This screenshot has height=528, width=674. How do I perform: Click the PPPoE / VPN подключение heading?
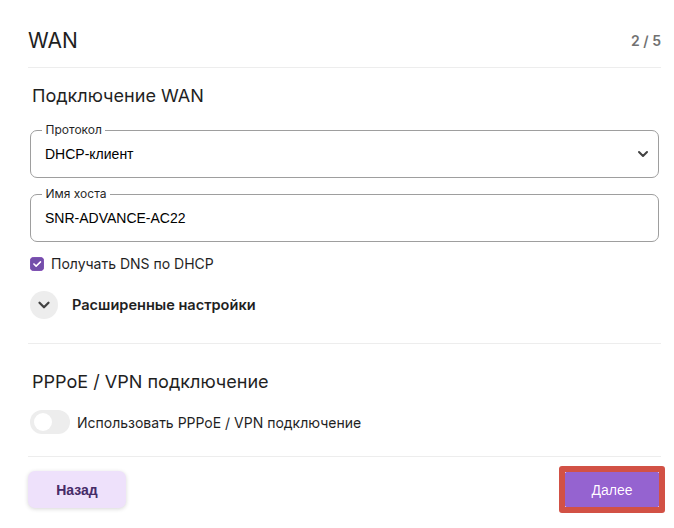pos(150,381)
